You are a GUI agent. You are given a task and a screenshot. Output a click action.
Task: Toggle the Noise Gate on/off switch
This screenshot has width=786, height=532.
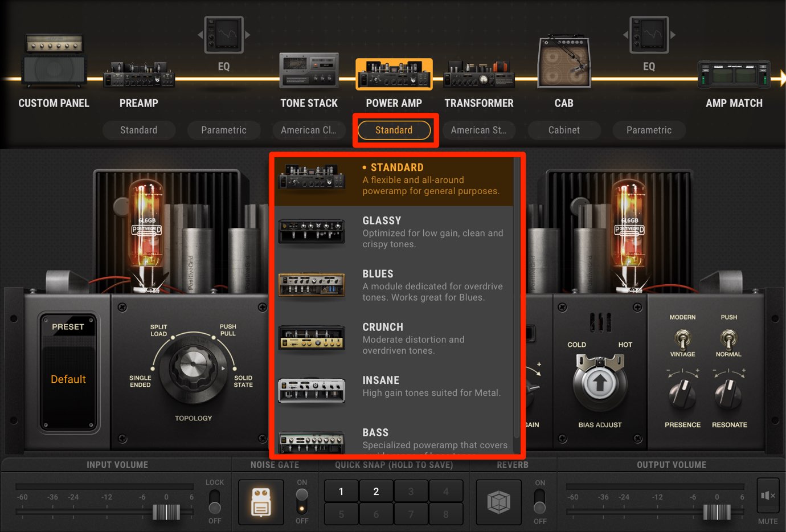click(x=302, y=502)
